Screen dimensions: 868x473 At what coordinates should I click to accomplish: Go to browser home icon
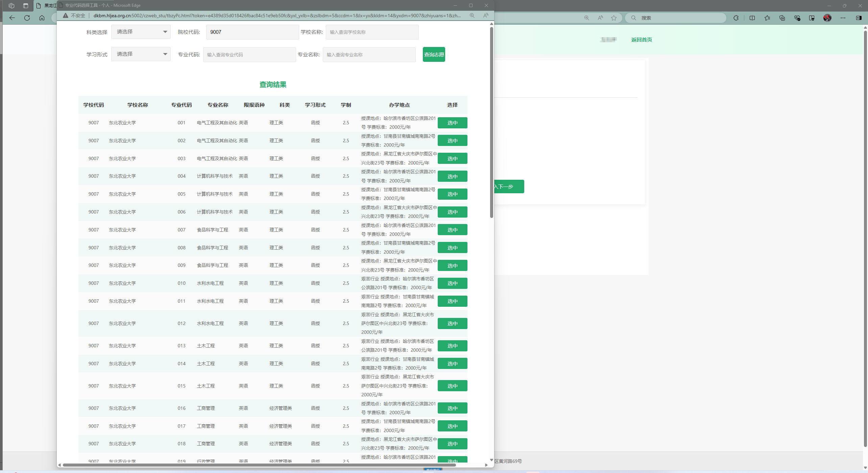(42, 18)
